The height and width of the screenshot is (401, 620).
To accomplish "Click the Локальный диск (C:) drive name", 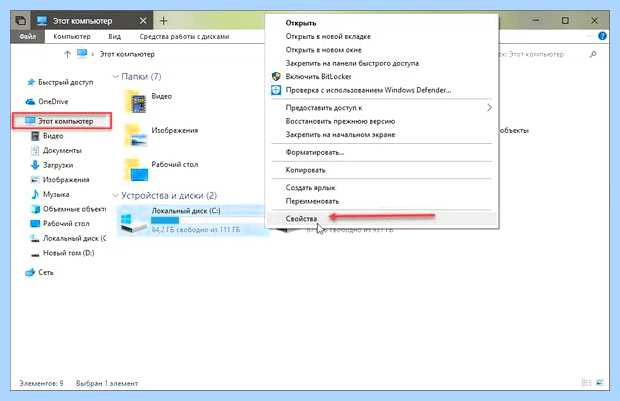I will (186, 211).
